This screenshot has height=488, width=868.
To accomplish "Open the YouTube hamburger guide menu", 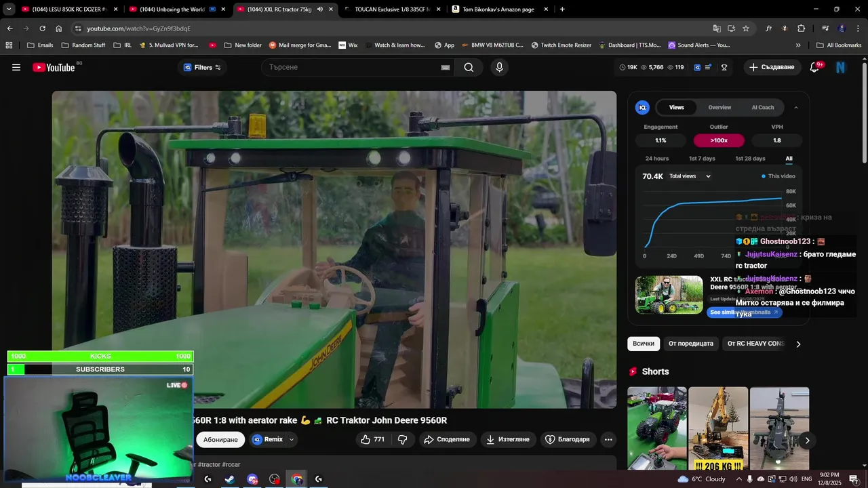I will 16,67.
